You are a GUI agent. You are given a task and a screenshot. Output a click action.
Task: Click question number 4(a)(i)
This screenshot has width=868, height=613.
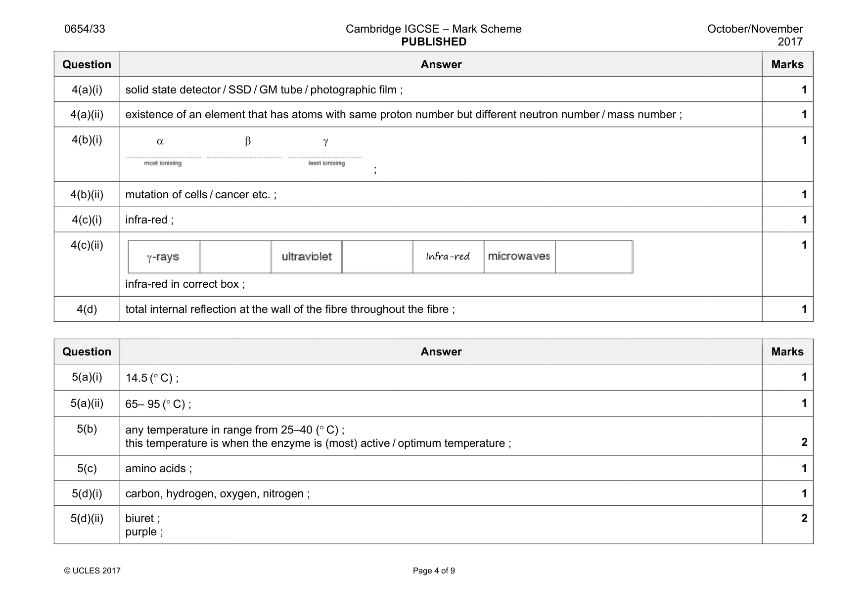87,89
